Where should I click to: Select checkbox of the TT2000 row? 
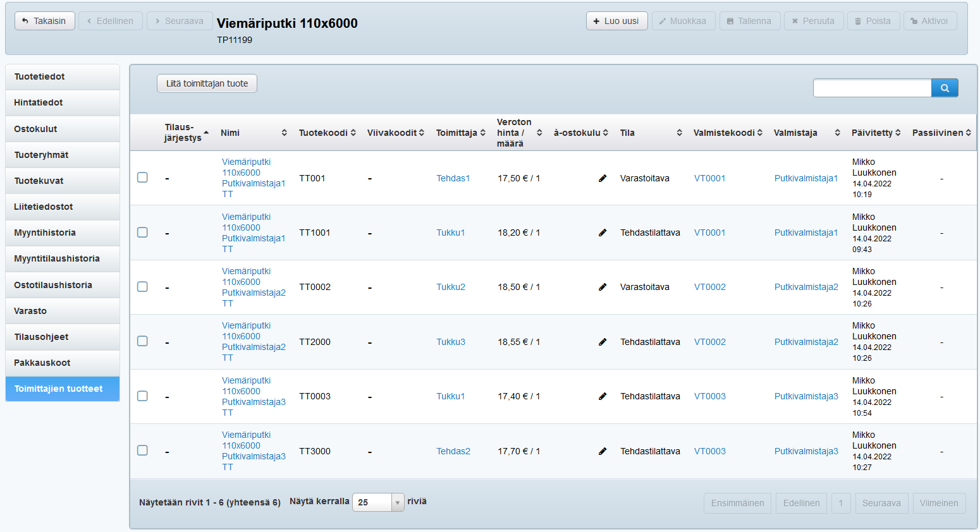click(x=143, y=341)
